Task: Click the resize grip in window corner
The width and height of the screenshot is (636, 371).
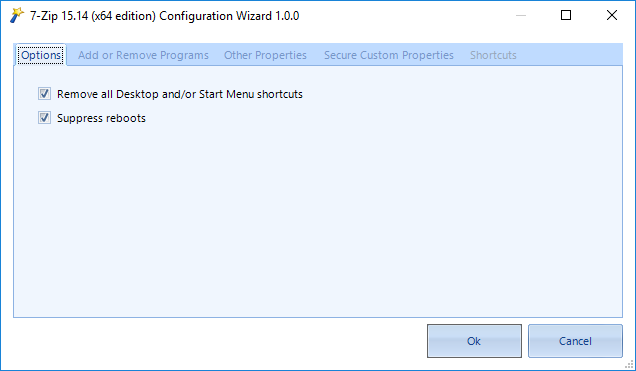Action: click(630, 365)
